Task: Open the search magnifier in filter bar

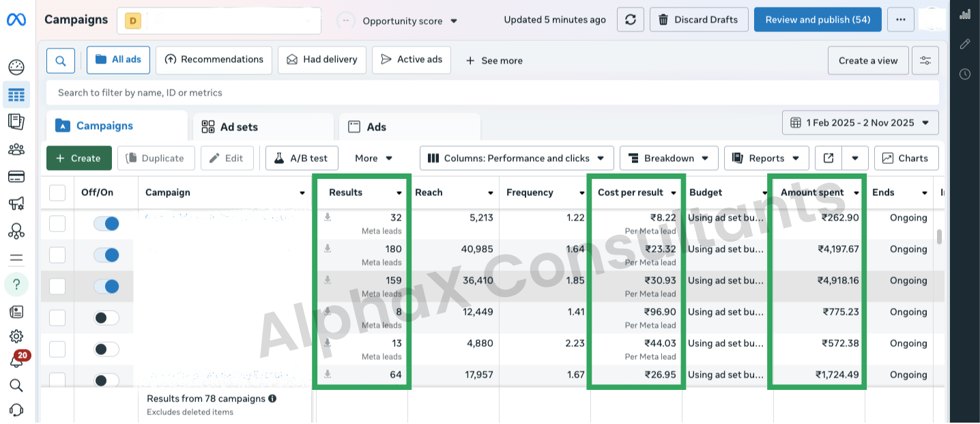Action: pyautogui.click(x=61, y=61)
